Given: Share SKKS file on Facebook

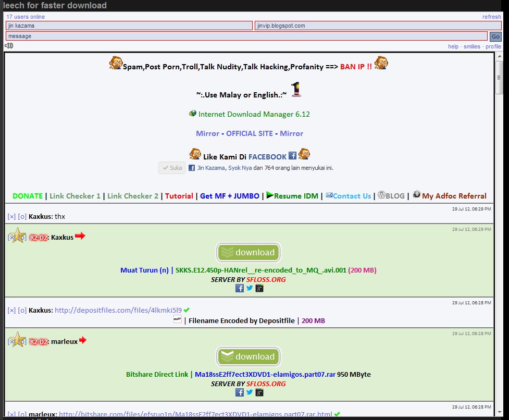Looking at the screenshot, I should [x=240, y=288].
